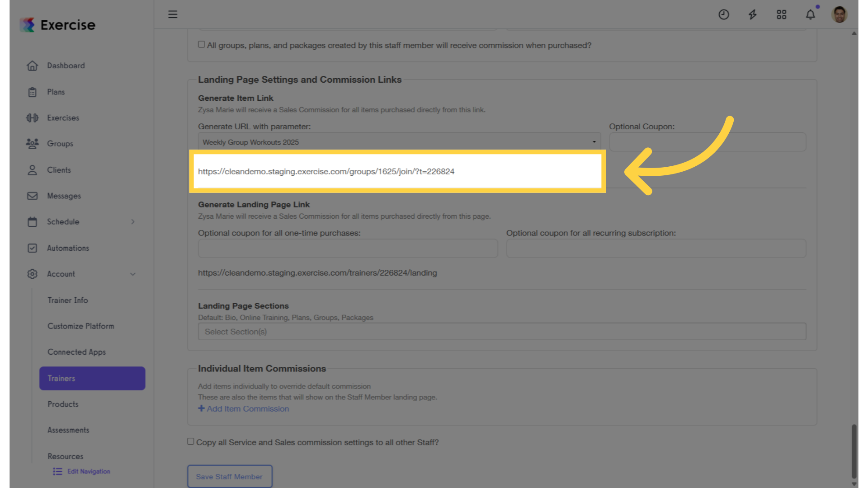Go to Customize Platform in sidebar
This screenshot has width=868, height=488.
(x=81, y=326)
